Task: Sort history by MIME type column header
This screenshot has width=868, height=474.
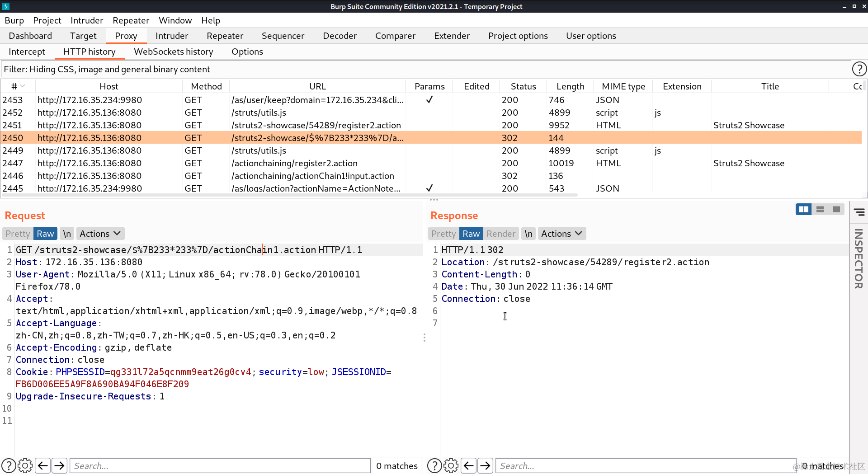Action: 623,86
